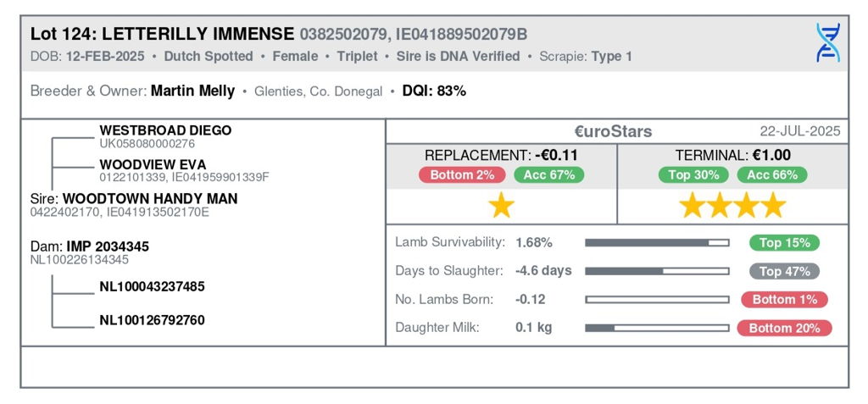Screen dimensions: 868x404
Task: Click the red Bottom 2% badge
Action: pos(463,175)
